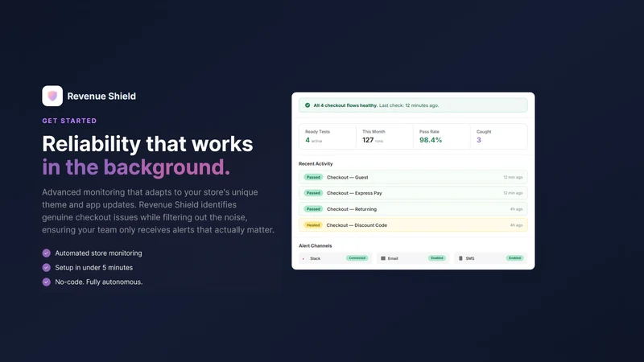This screenshot has width=644, height=362.
Task: Click the green healthy status check icon
Action: coord(308,105)
